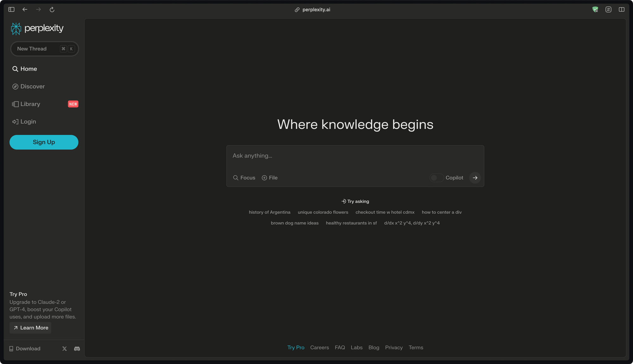Viewport: 633px width, 364px height.
Task: Click the Ask anything input field
Action: click(x=355, y=156)
